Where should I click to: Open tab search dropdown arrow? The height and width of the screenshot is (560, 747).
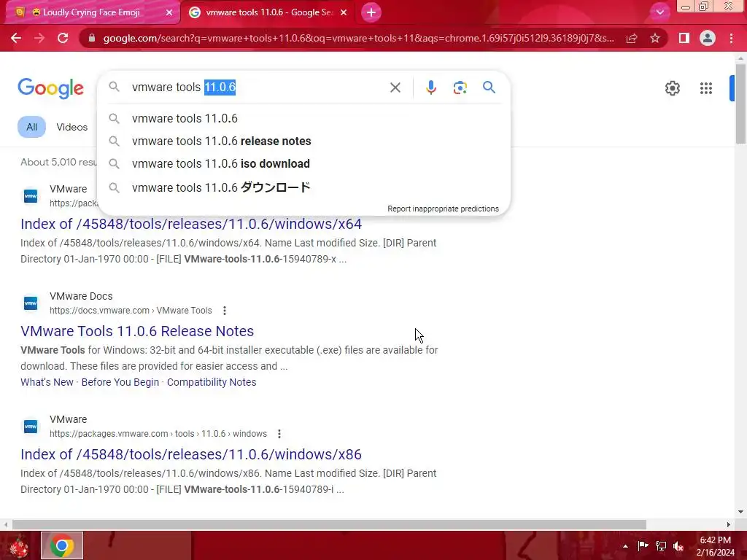[x=659, y=12]
